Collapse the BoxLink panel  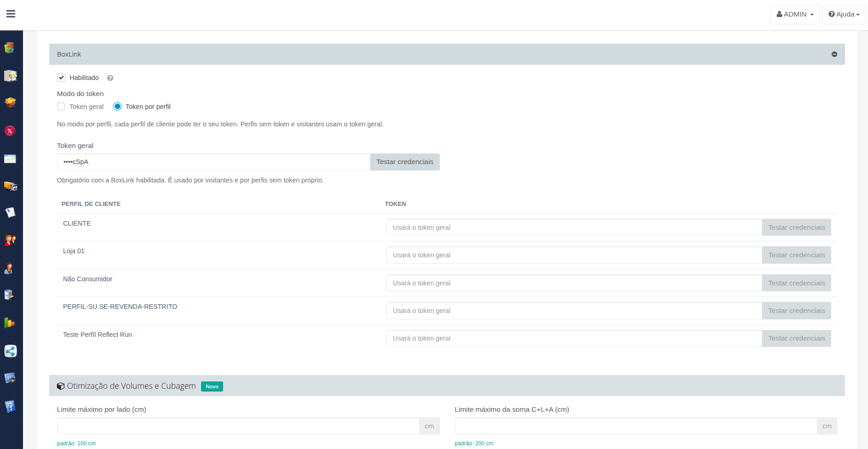click(834, 54)
